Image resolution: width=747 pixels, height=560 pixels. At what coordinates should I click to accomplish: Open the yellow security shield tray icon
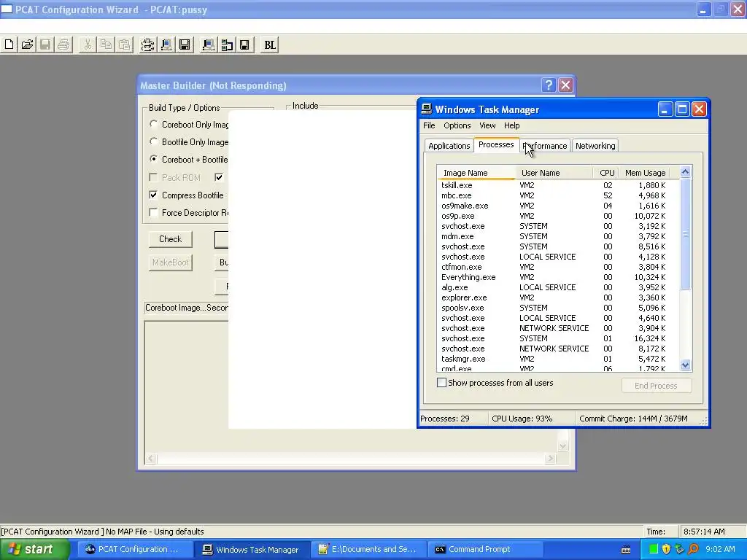tap(667, 549)
